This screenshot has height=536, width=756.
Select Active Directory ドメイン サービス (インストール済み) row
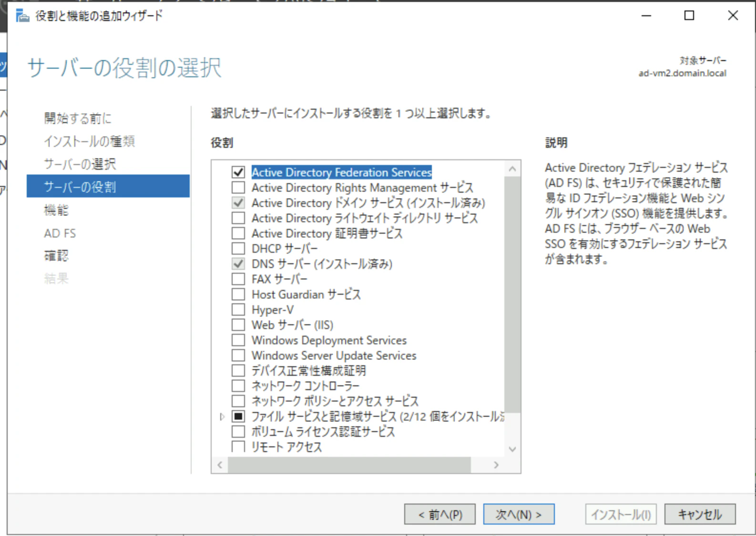(368, 203)
